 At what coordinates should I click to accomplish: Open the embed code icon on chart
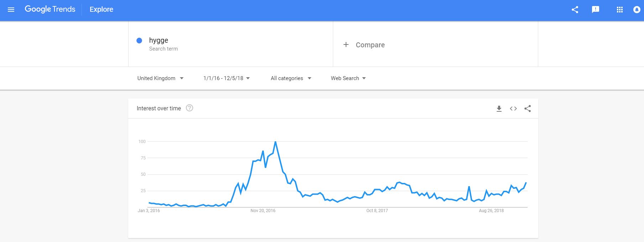513,109
